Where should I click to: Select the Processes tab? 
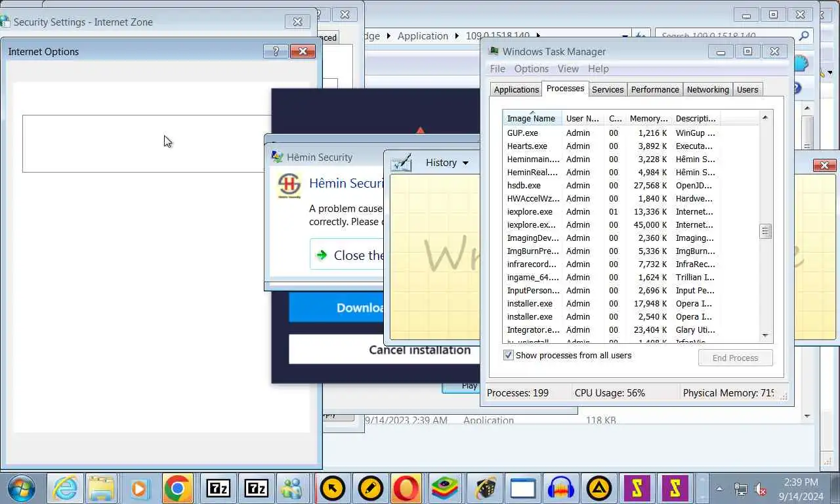coord(565,89)
